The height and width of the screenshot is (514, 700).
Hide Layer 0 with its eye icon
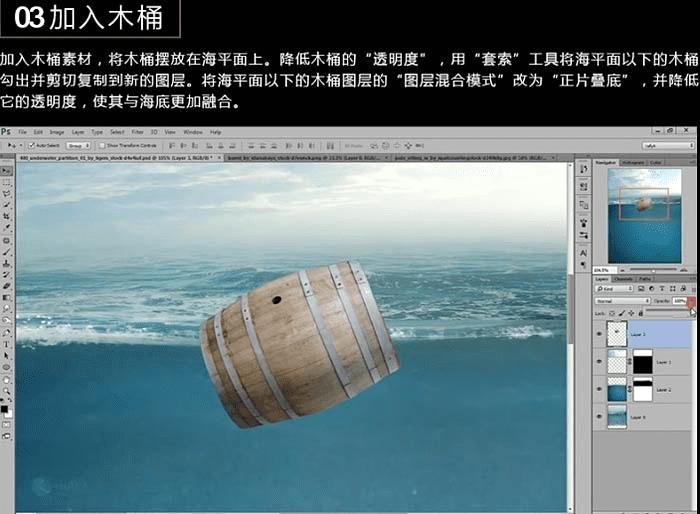(599, 417)
